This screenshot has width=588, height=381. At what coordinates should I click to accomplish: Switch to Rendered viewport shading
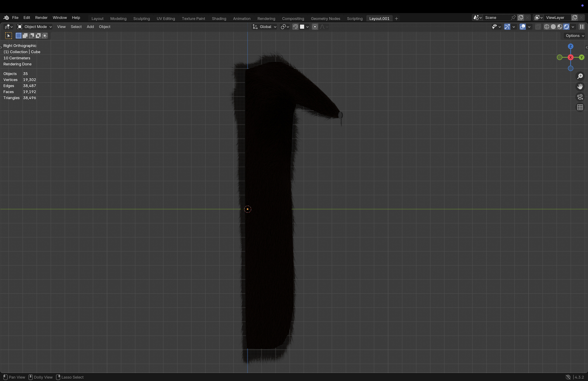[566, 27]
